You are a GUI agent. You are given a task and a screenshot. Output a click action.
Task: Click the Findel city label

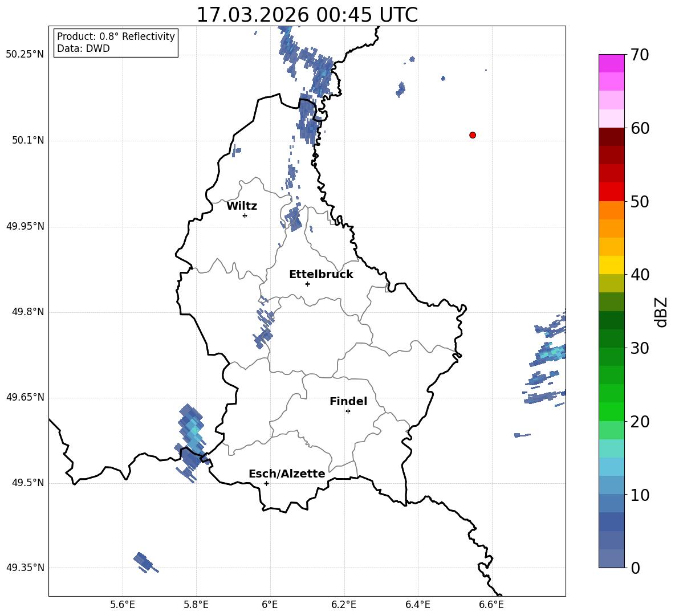point(348,401)
